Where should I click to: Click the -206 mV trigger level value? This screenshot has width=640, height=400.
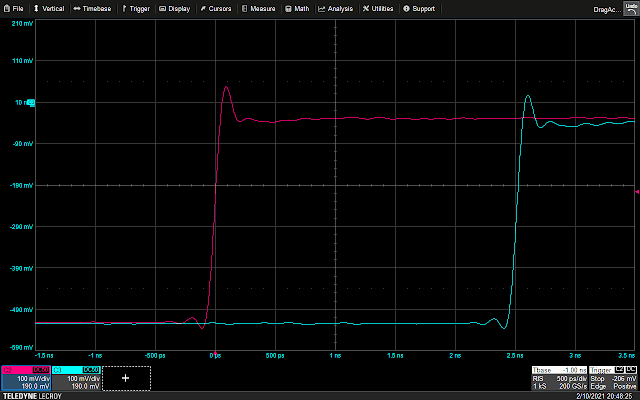[624, 379]
